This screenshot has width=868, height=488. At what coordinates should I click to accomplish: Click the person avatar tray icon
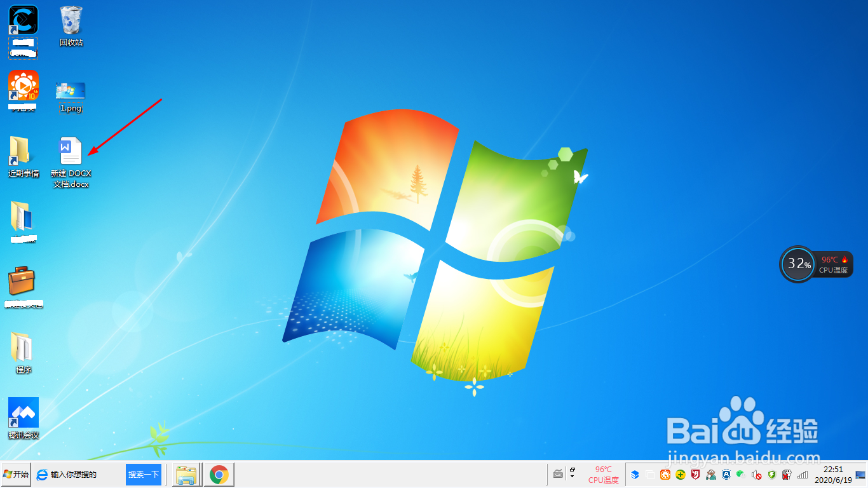(x=711, y=475)
